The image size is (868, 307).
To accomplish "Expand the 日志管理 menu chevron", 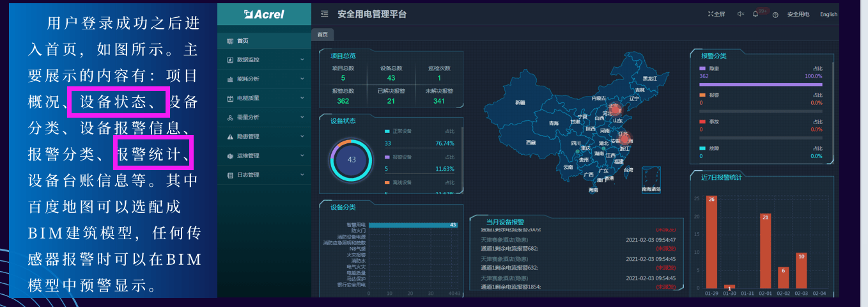I will pos(302,175).
